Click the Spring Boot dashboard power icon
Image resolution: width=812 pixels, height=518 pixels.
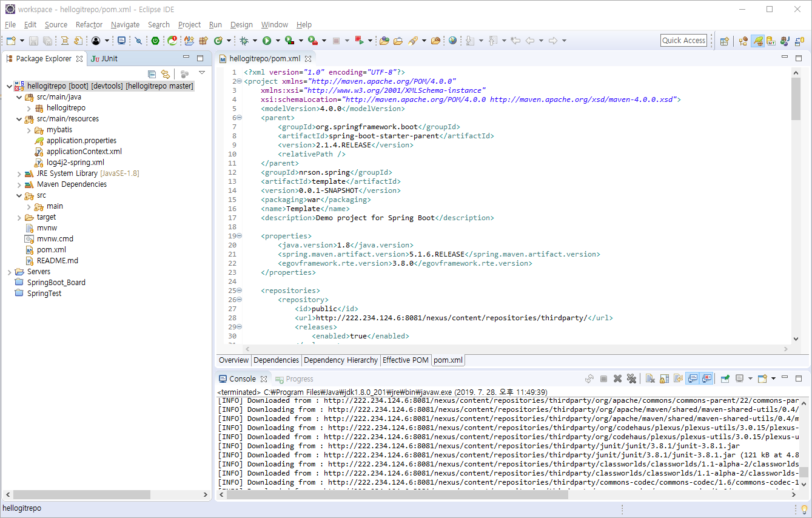pos(155,41)
